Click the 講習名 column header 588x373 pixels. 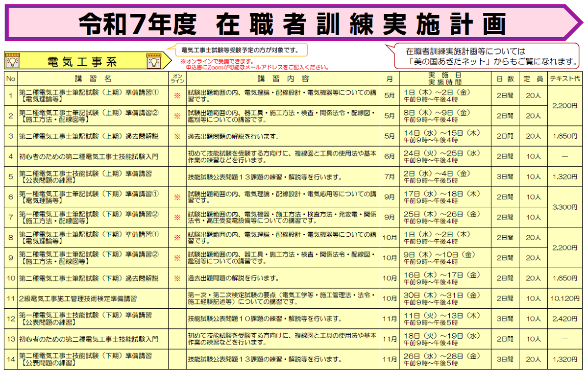point(94,78)
